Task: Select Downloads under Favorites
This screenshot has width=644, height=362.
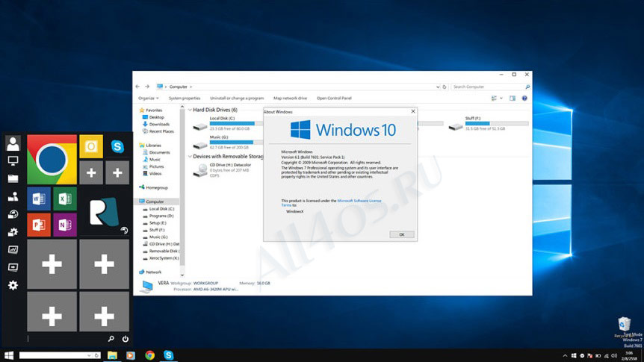Action: click(159, 125)
